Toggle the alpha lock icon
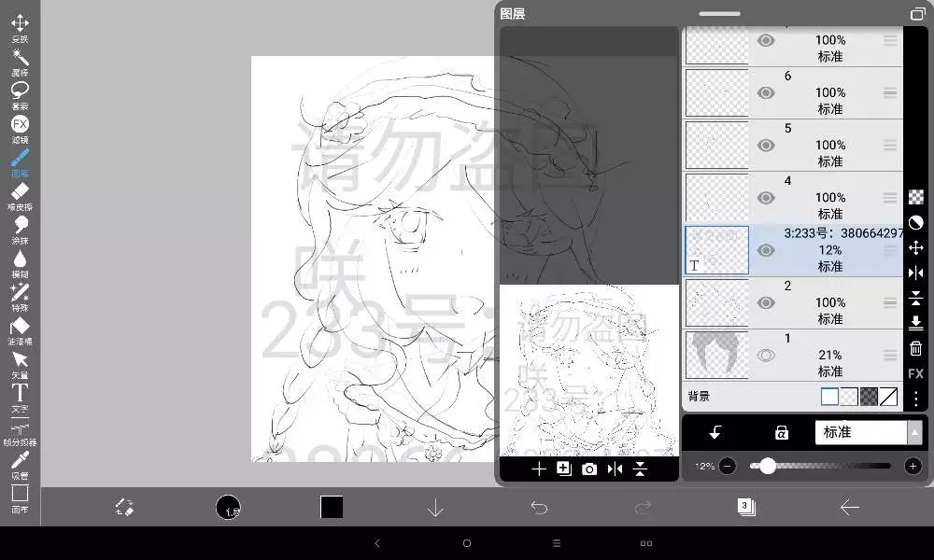Screen dimensions: 934x560 (x=782, y=433)
